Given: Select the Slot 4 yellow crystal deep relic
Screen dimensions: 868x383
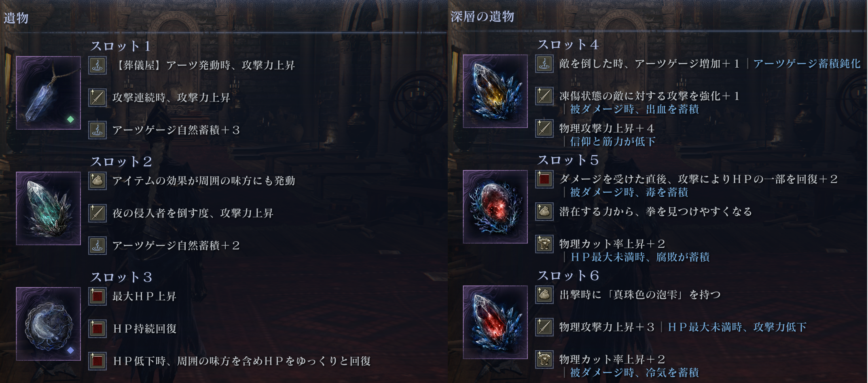Looking at the screenshot, I should click(x=495, y=91).
